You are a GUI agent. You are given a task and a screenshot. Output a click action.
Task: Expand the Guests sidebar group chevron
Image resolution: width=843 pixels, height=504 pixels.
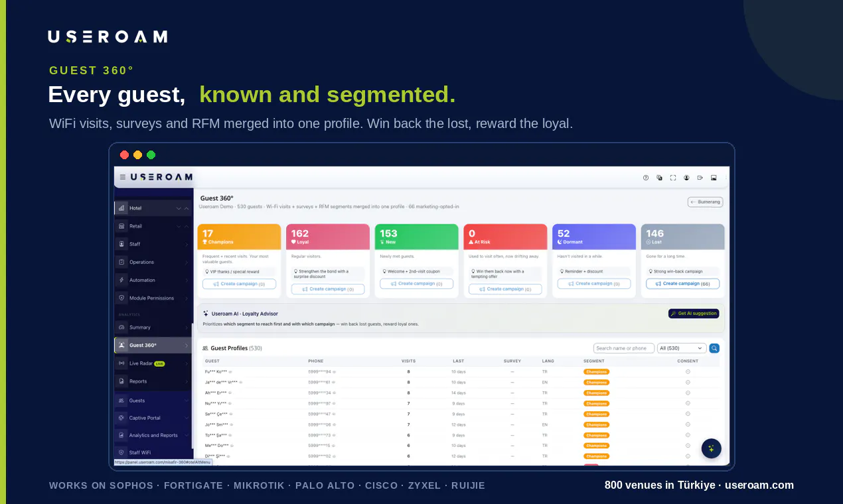click(187, 401)
